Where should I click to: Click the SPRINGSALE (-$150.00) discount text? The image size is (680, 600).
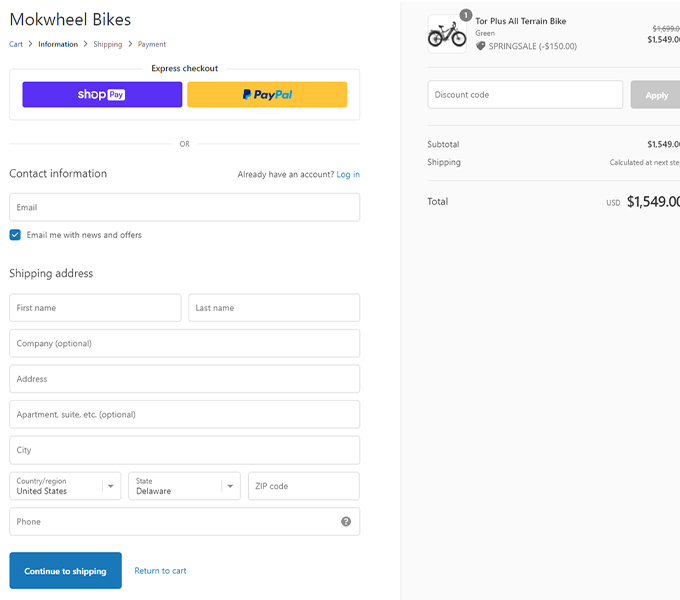pos(533,46)
